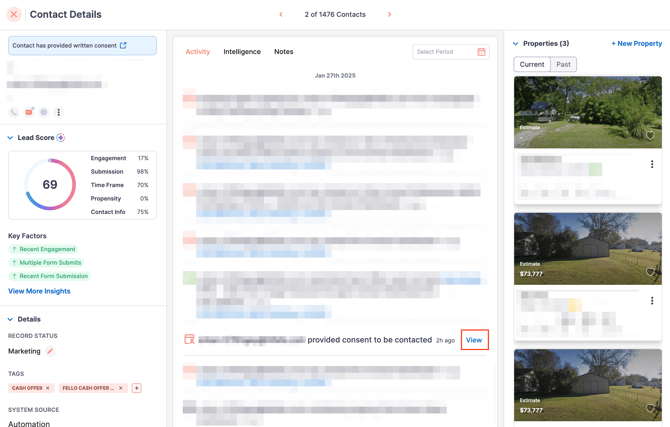Go to the next contact arrow
Image resolution: width=670 pixels, height=427 pixels.
pos(389,15)
